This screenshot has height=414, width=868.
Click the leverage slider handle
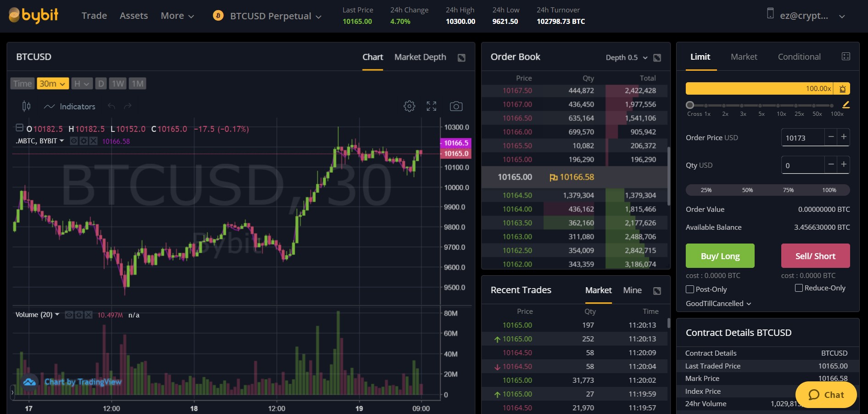690,105
